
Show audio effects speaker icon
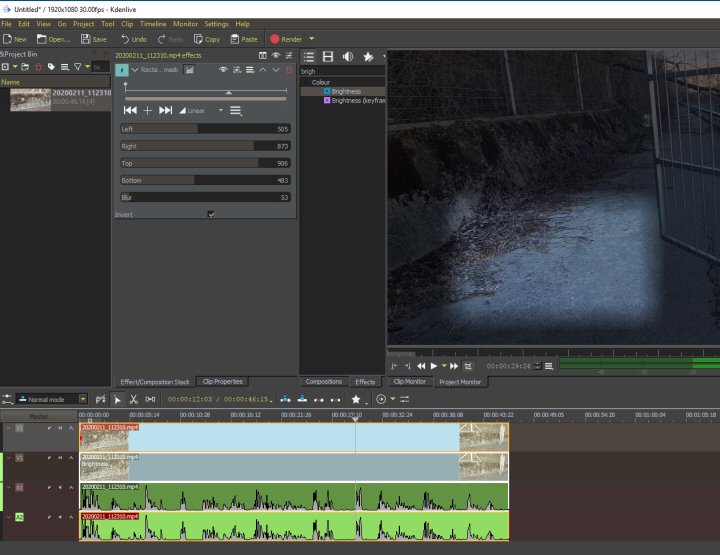pos(348,57)
